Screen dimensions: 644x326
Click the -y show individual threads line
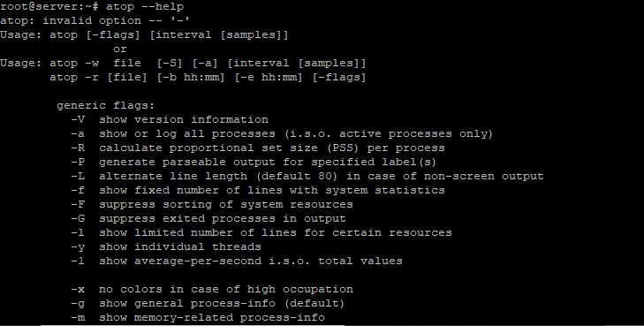coord(166,246)
